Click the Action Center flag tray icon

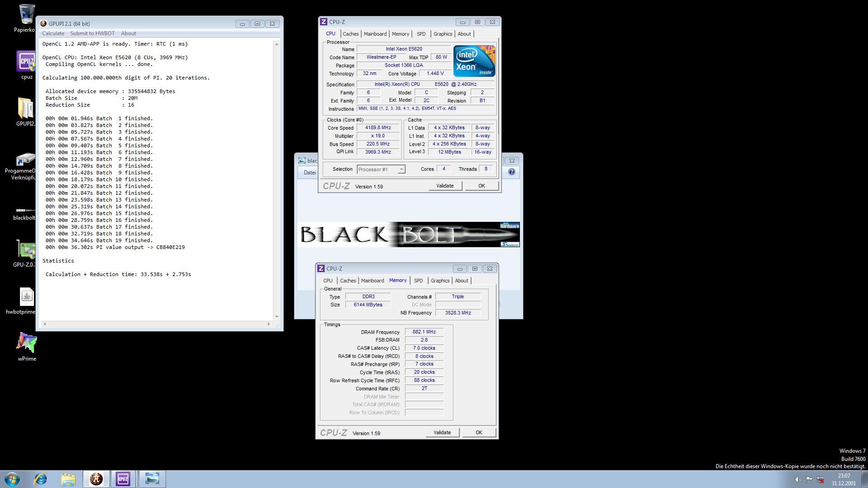[x=809, y=479]
